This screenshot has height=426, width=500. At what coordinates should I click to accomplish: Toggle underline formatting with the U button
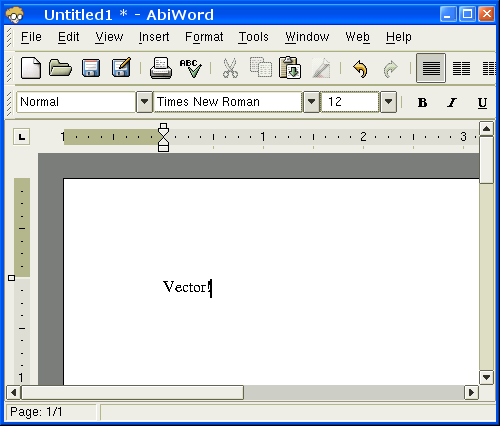pyautogui.click(x=482, y=102)
